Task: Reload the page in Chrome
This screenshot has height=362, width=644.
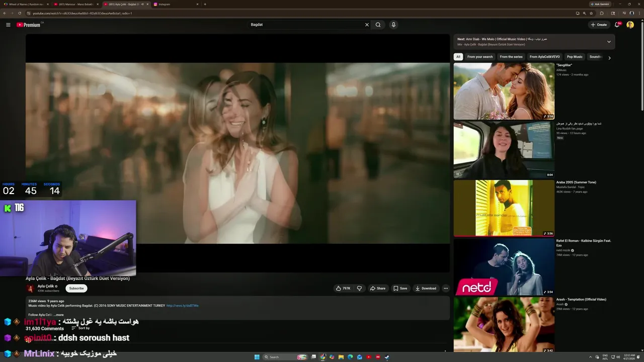Action: [20, 13]
